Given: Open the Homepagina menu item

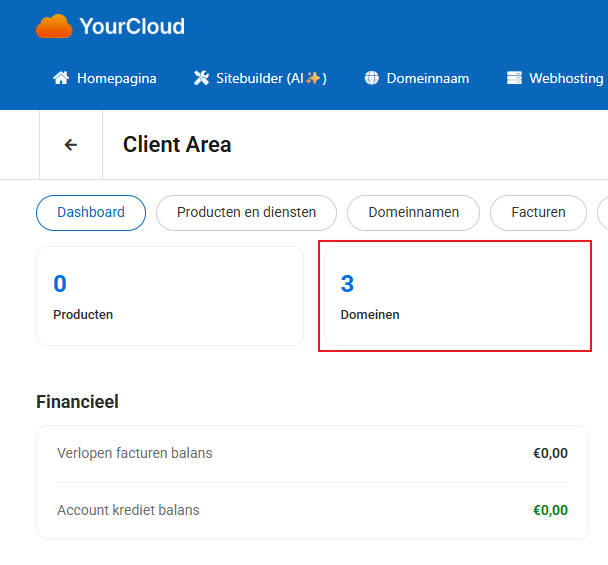Looking at the screenshot, I should click(x=105, y=78).
